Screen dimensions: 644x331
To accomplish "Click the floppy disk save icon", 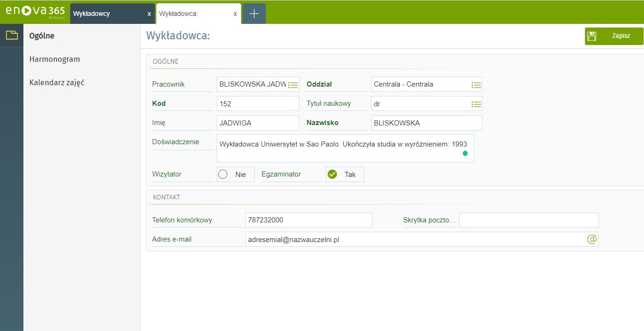I will pos(593,36).
